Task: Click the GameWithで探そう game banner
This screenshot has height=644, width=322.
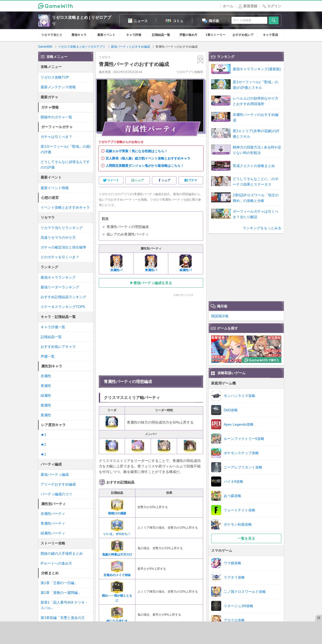Action: [x=246, y=349]
